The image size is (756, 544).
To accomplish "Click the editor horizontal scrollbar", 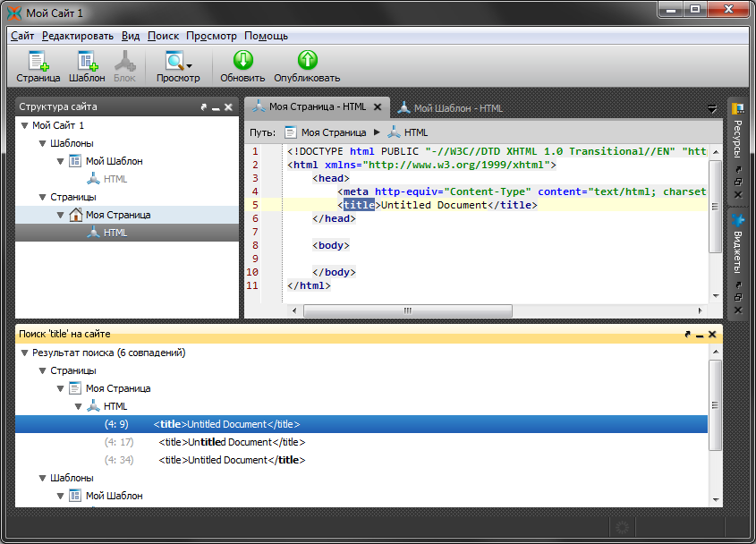I will [407, 311].
